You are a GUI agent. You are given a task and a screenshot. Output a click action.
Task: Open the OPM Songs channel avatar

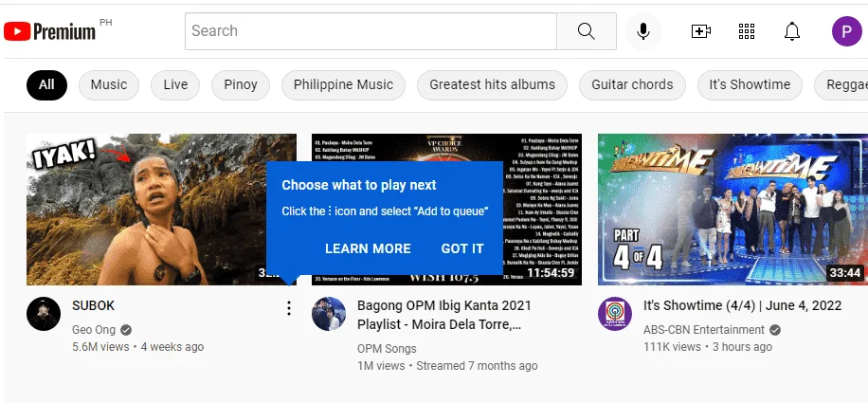pos(329,314)
